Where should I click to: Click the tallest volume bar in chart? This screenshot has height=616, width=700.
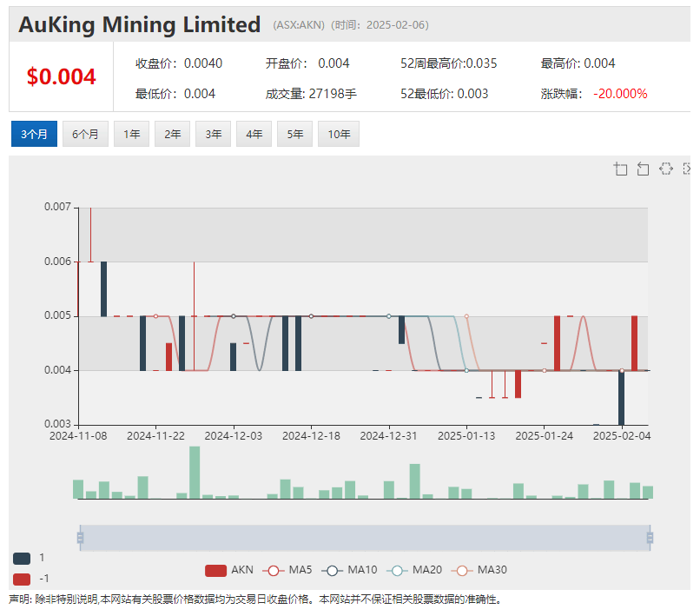tap(195, 473)
